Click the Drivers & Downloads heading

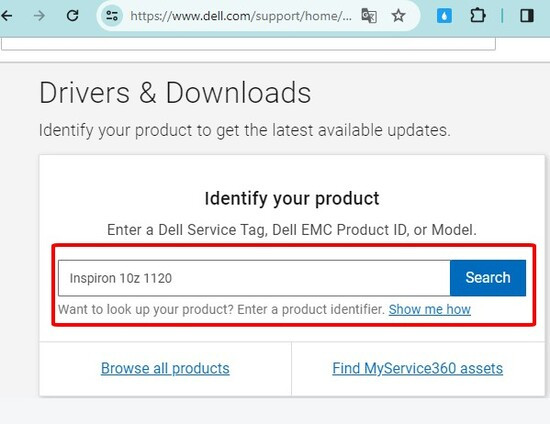click(175, 93)
